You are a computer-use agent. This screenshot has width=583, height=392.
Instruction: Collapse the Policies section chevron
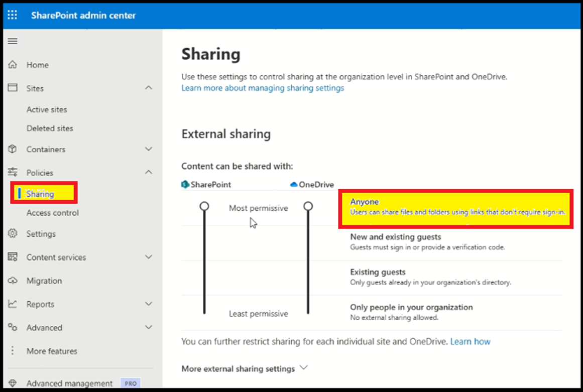point(148,172)
